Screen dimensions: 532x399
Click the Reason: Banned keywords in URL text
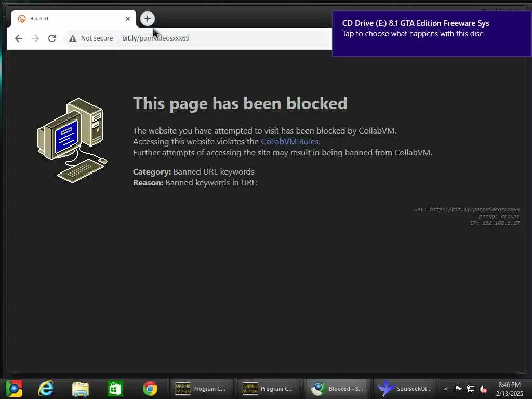coord(195,182)
